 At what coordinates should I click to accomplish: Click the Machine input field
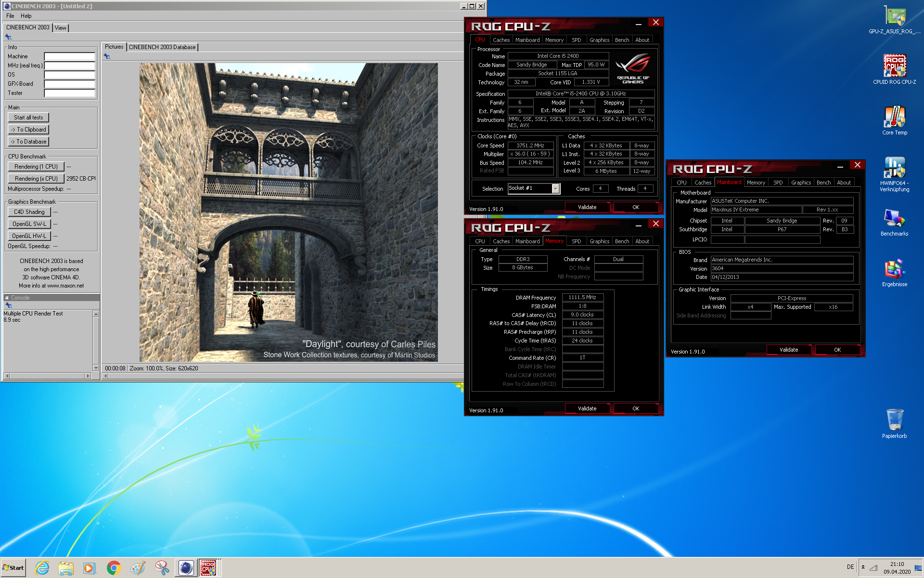pyautogui.click(x=69, y=56)
